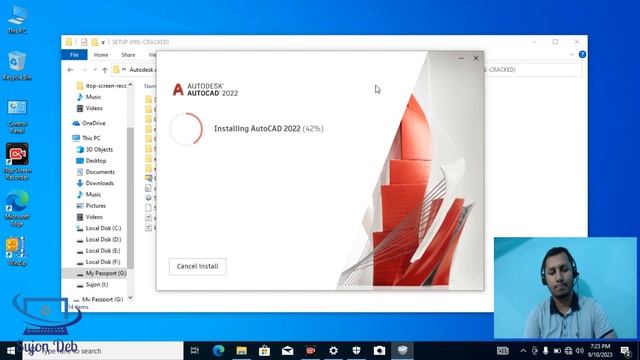640x360 pixels.
Task: Select This PC in the navigation pane
Action: coord(87,138)
